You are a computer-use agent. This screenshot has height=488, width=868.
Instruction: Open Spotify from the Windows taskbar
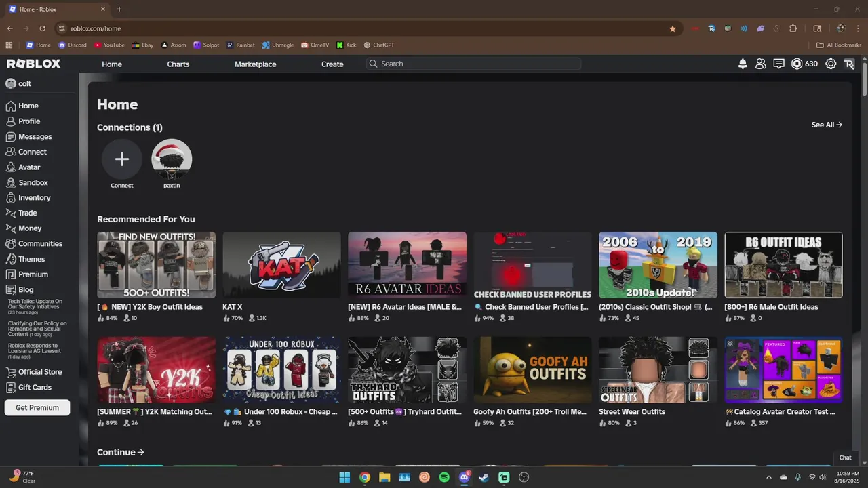pyautogui.click(x=444, y=477)
